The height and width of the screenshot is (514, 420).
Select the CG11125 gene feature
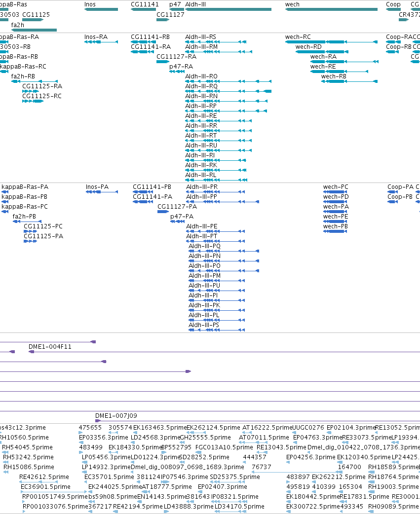click(x=33, y=20)
